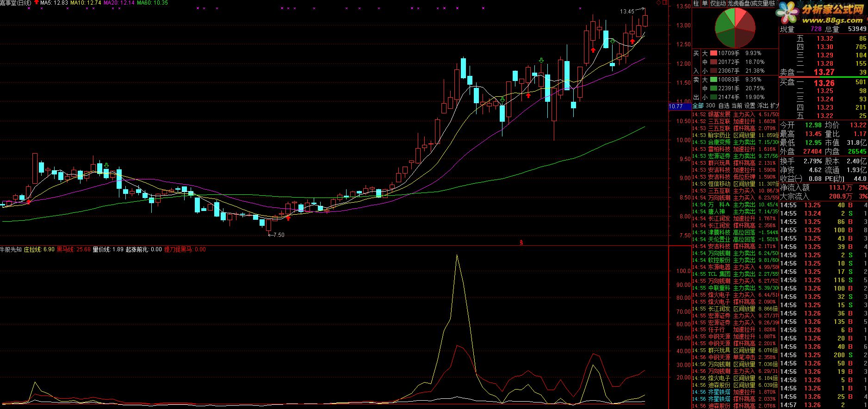
Task: Click the 起涨前兆: 0.00 label
Action: coord(144,249)
